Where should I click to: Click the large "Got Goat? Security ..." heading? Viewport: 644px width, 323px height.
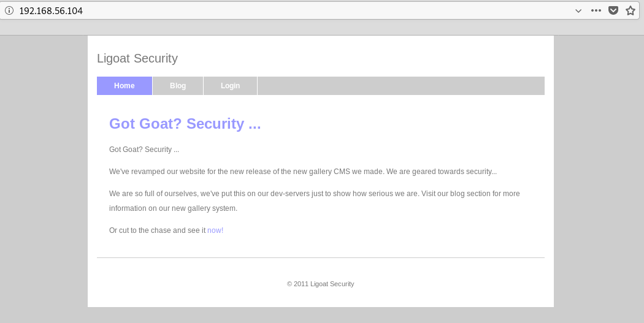point(185,123)
